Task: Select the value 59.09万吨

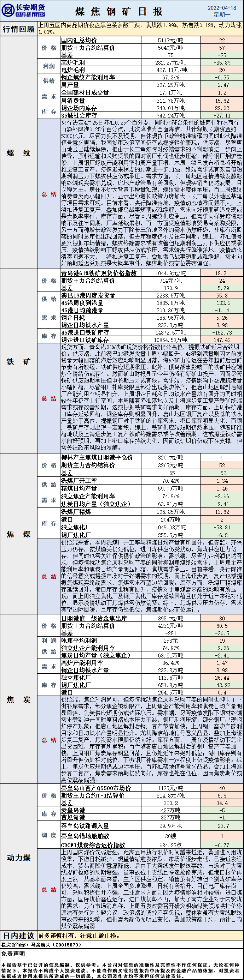Action: pyautogui.click(x=170, y=488)
